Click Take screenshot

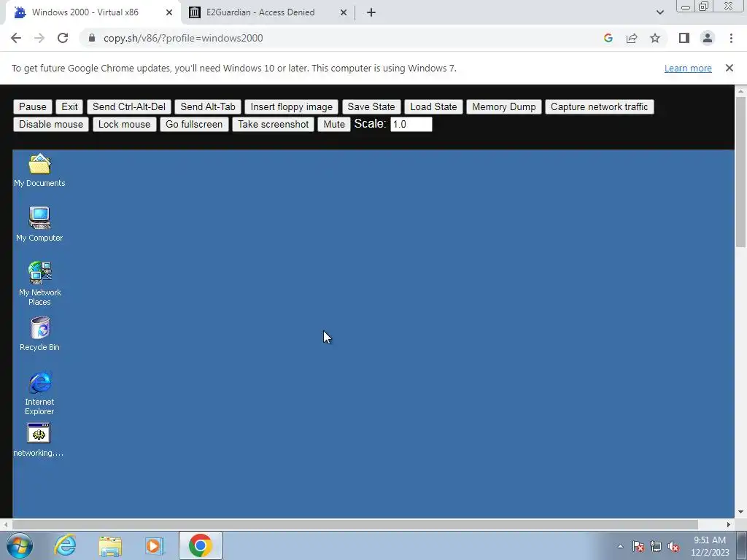(x=274, y=124)
